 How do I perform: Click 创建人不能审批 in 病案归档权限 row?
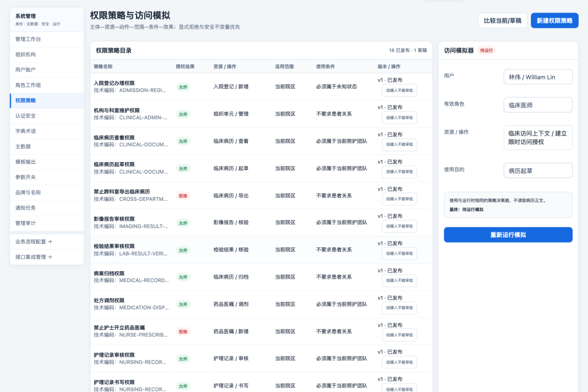(400, 281)
